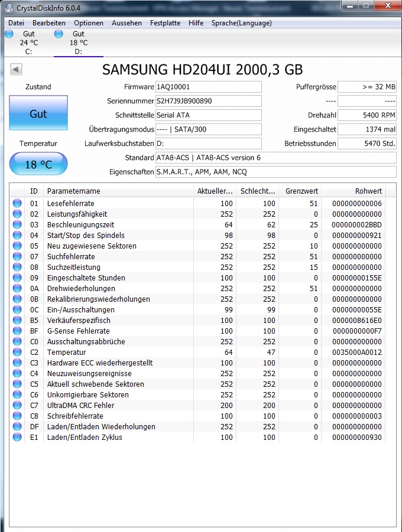
Task: Open the Datei menu
Action: click(16, 23)
